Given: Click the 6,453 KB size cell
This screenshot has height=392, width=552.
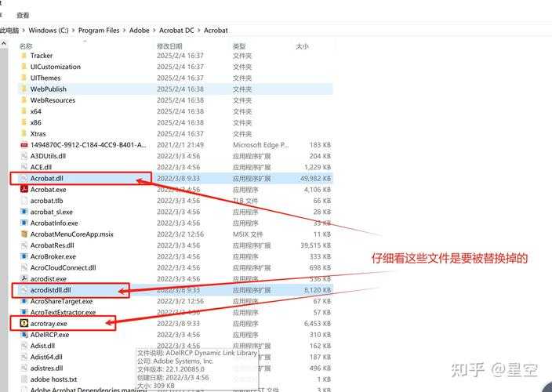Looking at the screenshot, I should coord(318,323).
